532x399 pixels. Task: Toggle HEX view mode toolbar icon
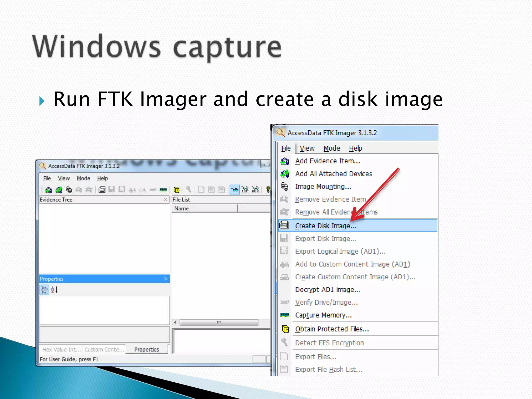pyautogui.click(x=255, y=190)
